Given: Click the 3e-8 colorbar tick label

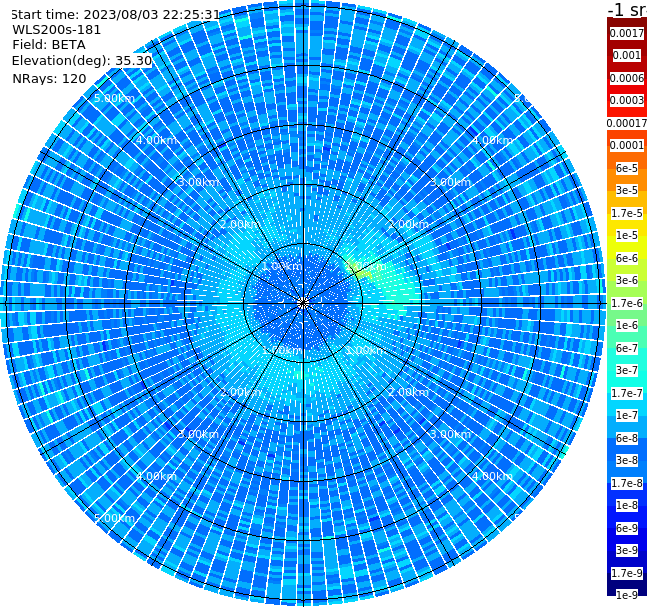Looking at the screenshot, I should click(627, 460).
